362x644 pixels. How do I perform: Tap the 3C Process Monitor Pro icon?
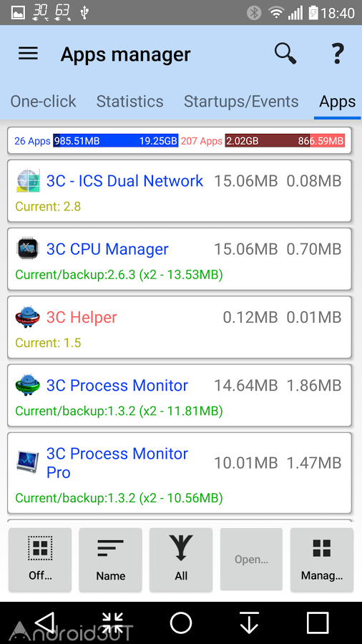click(x=28, y=462)
